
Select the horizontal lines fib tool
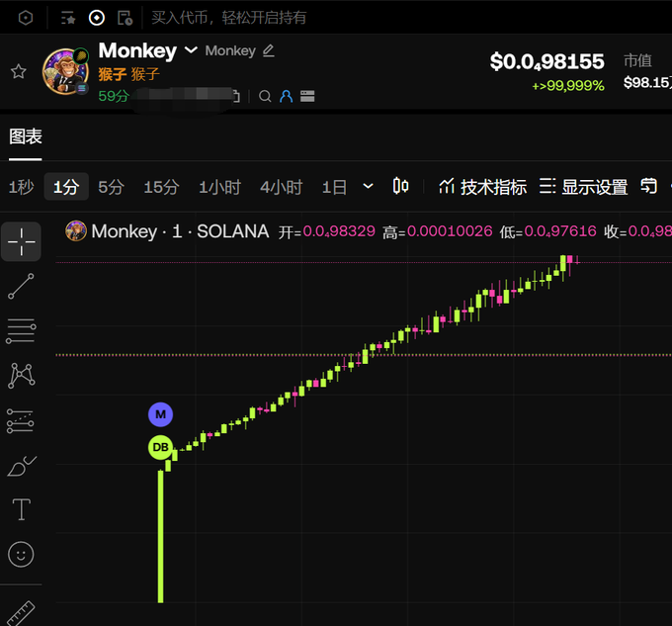(21, 330)
